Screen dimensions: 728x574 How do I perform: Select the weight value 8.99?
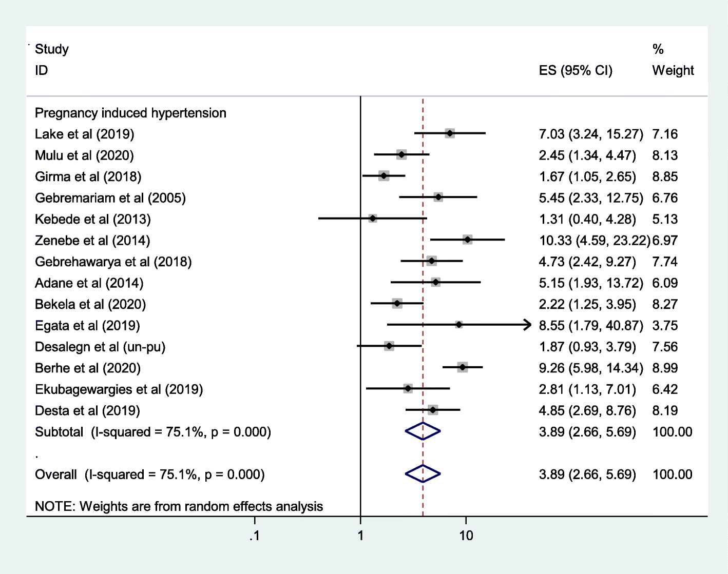point(665,368)
